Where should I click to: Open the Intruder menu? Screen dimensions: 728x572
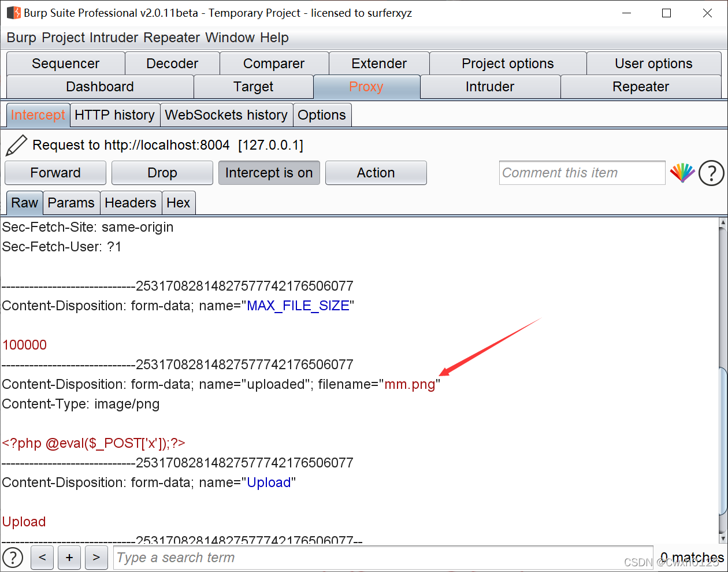coord(113,38)
